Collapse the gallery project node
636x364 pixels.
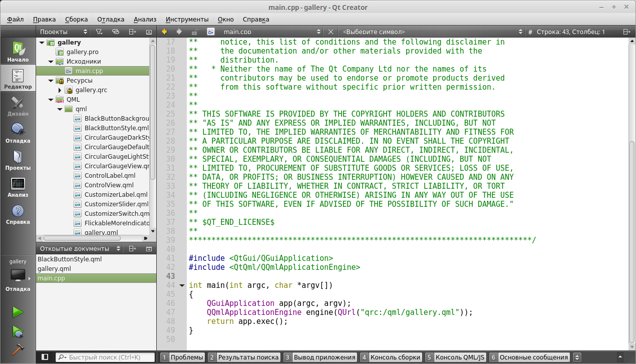point(42,43)
